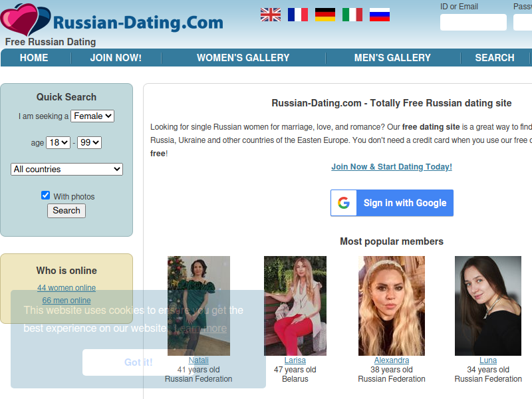Open Alexandra's profile name link
Viewport: 532px width, 399px height.
click(392, 360)
